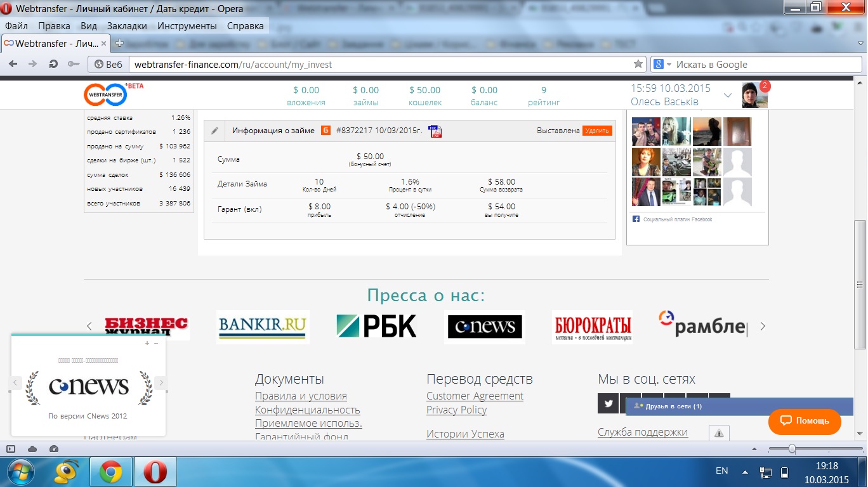Open the Правка menu
The height and width of the screenshot is (487, 868).
click(x=54, y=26)
